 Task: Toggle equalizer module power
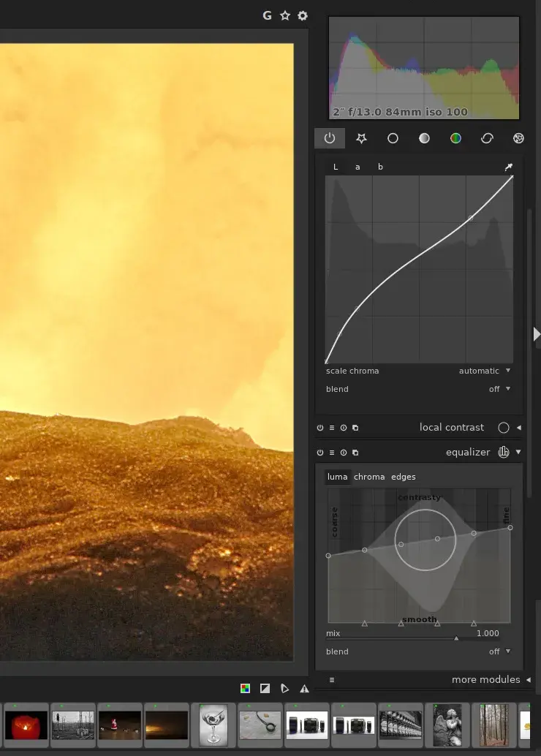(x=320, y=453)
